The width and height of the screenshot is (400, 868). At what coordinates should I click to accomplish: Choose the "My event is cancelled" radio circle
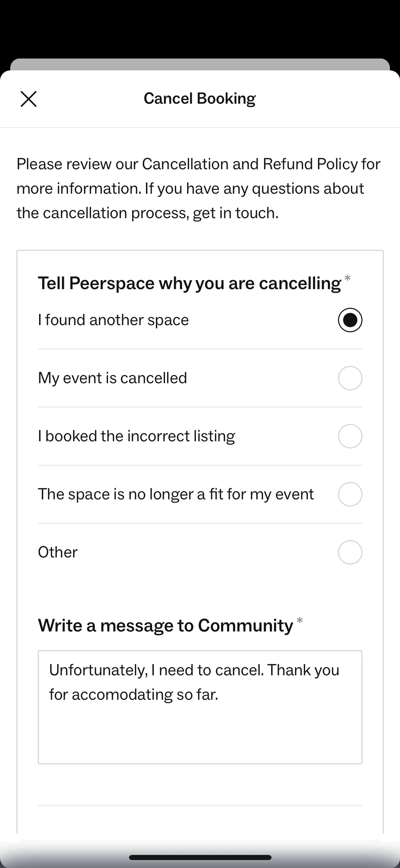pyautogui.click(x=350, y=378)
